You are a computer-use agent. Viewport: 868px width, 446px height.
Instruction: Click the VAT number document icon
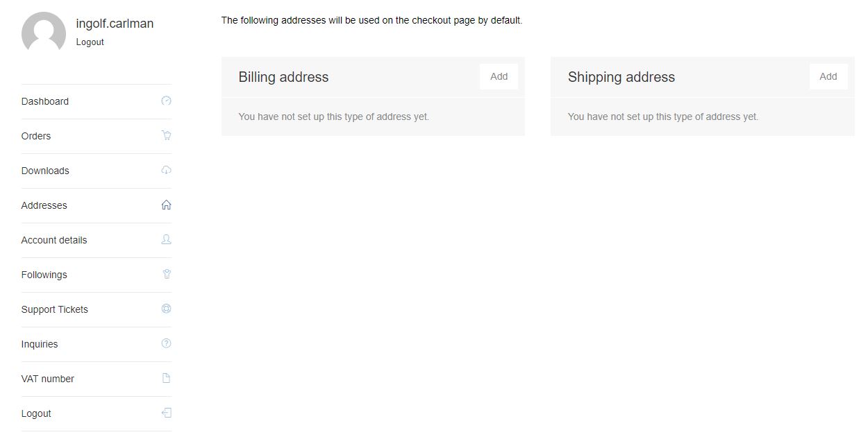pos(166,379)
